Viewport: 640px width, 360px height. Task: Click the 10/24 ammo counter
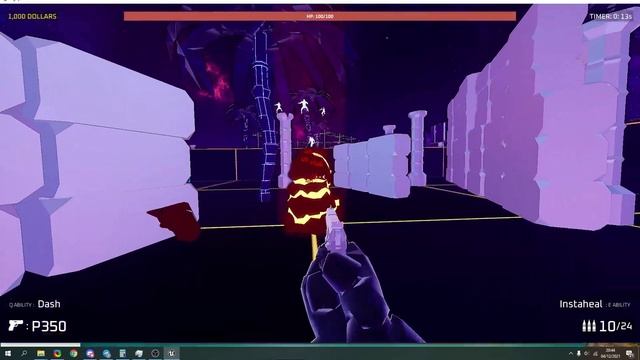616,326
